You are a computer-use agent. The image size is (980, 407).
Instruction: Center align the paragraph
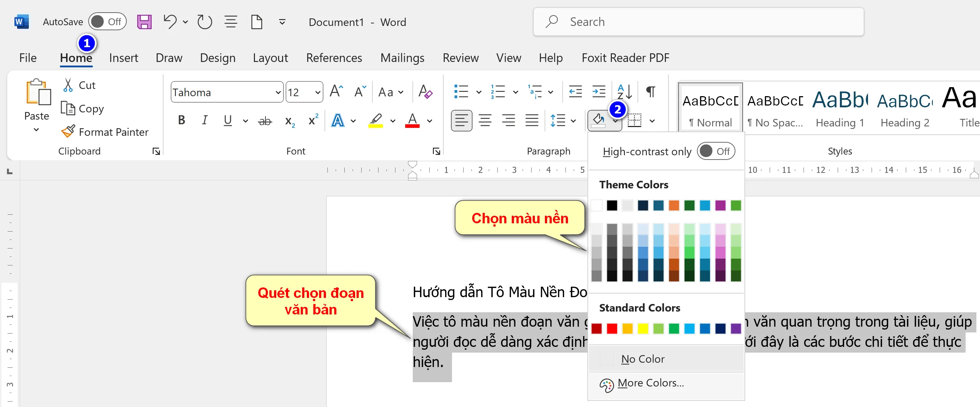[x=485, y=121]
